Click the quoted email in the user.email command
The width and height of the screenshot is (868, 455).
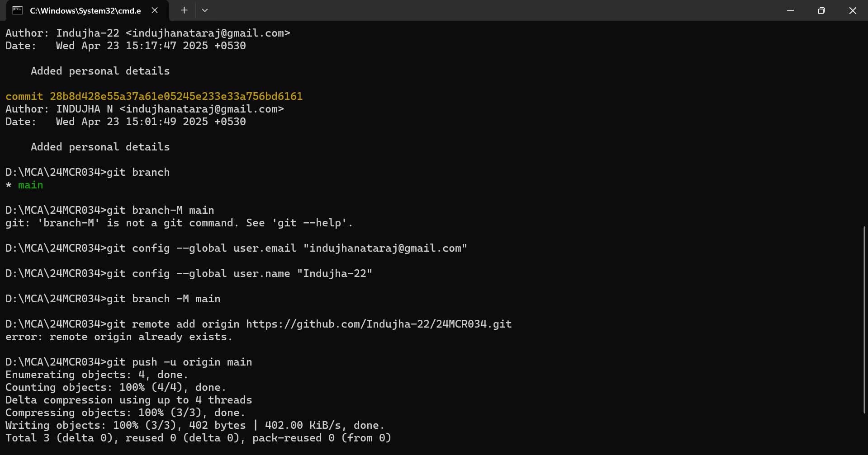(x=385, y=248)
